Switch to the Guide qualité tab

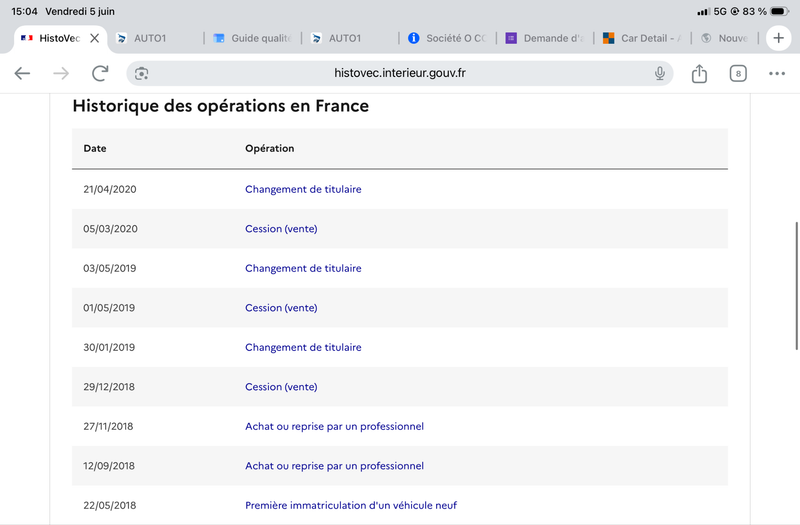coord(253,38)
